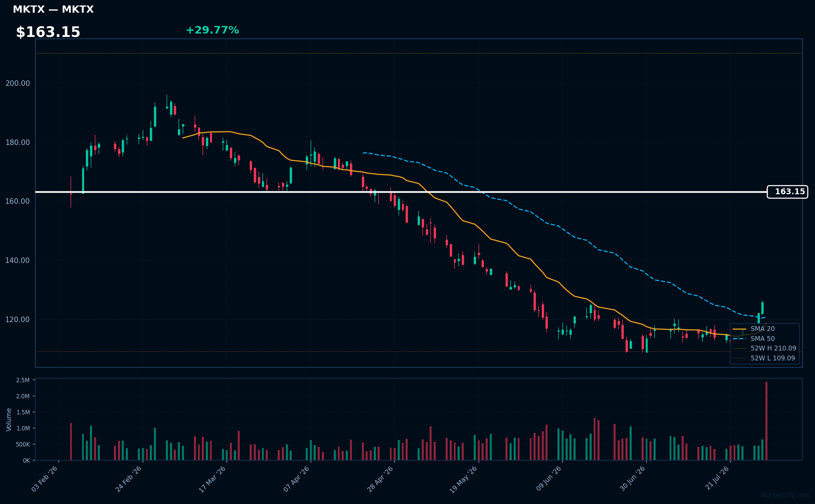This screenshot has height=504, width=815.
Task: Select the 52W L 109.09 legend entry
Action: pyautogui.click(x=764, y=358)
